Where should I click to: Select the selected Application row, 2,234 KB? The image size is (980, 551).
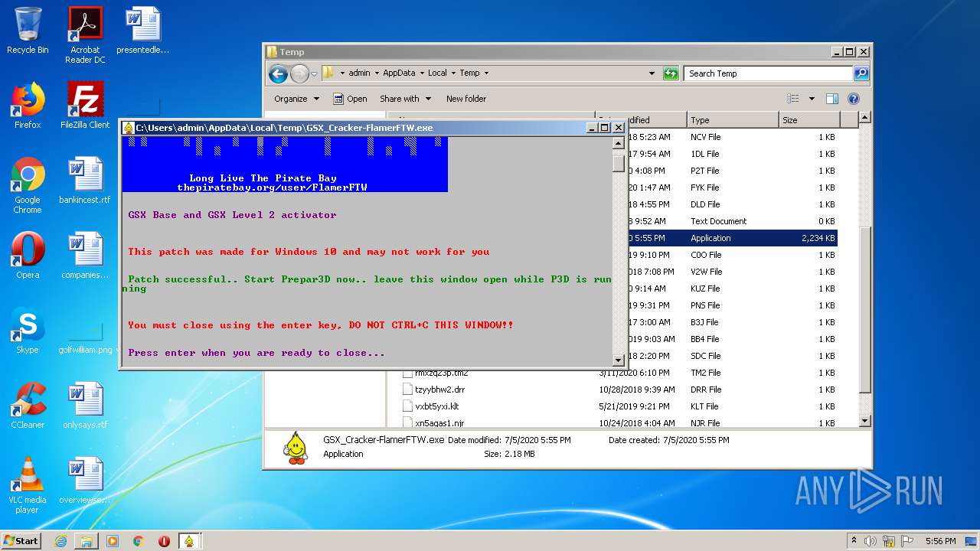[733, 238]
